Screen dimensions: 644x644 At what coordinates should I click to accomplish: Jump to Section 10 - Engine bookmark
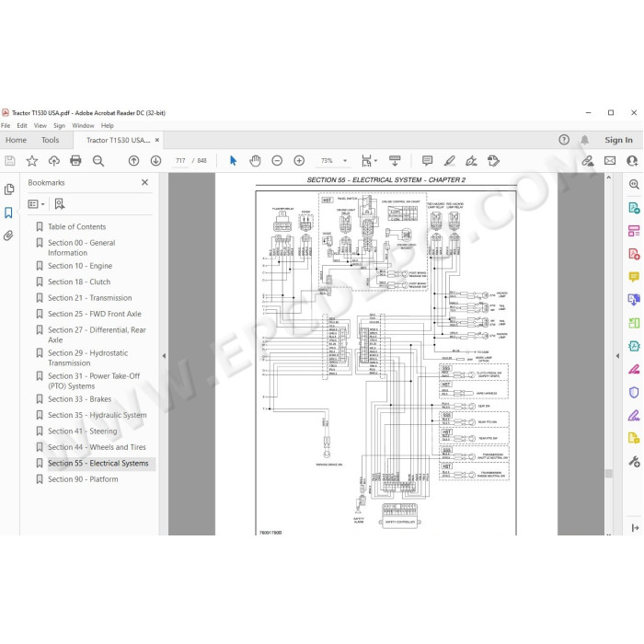tap(80, 266)
